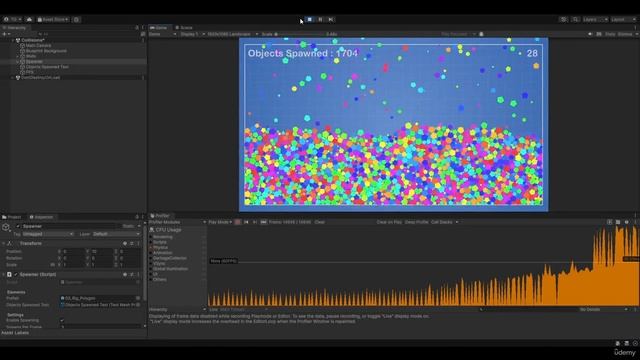The width and height of the screenshot is (640, 360).
Task: Open the Spawner (Script) help icon
Action: pyautogui.click(x=125, y=275)
